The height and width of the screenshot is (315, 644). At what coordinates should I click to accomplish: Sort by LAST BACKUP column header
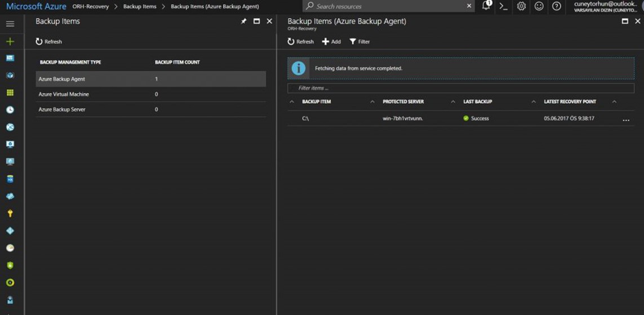point(478,101)
